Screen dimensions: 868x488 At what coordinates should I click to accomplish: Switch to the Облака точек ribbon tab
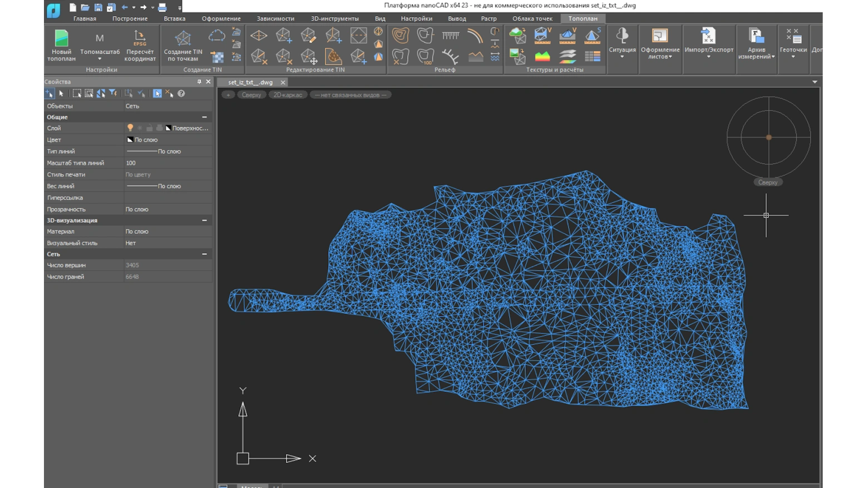(532, 18)
